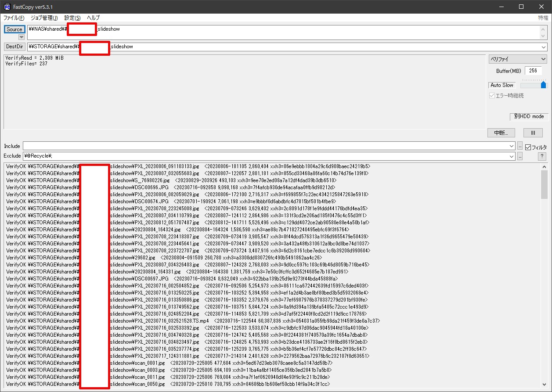Toggle the Auto Slow option
552x392 pixels.
501,85
